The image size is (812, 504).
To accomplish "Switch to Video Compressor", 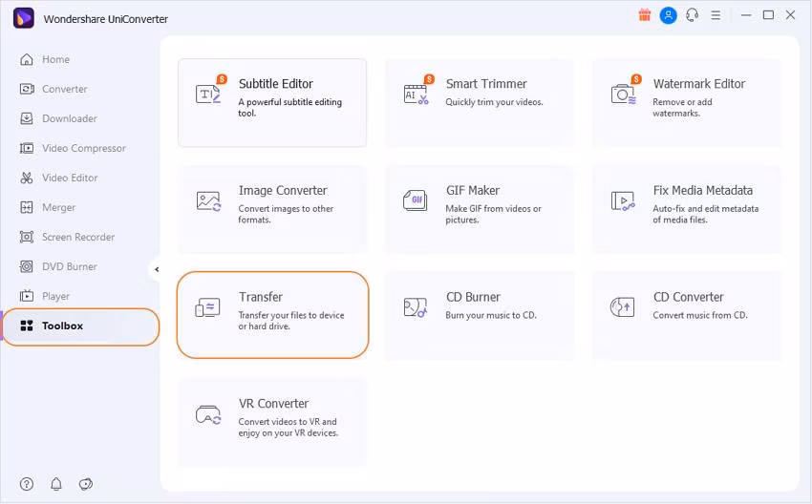I will (x=83, y=148).
